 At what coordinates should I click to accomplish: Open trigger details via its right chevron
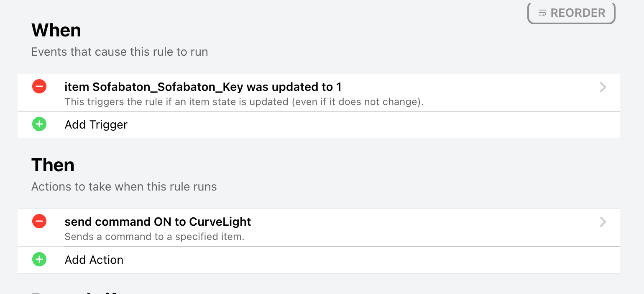pos(603,87)
